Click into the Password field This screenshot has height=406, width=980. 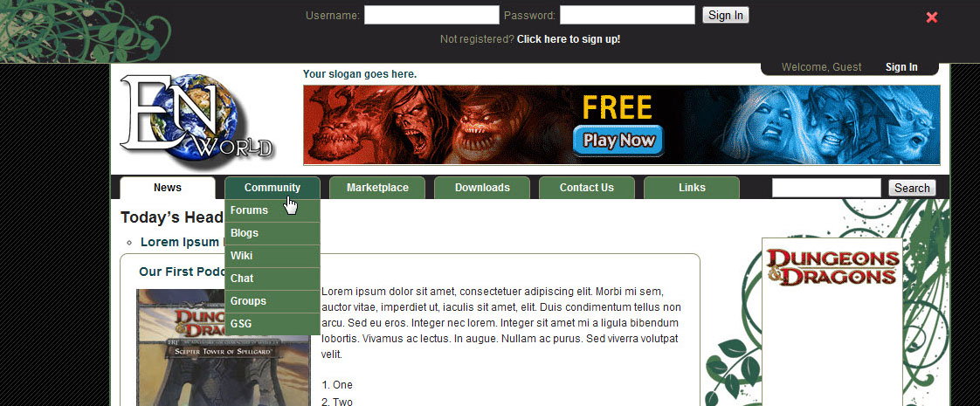(x=627, y=15)
